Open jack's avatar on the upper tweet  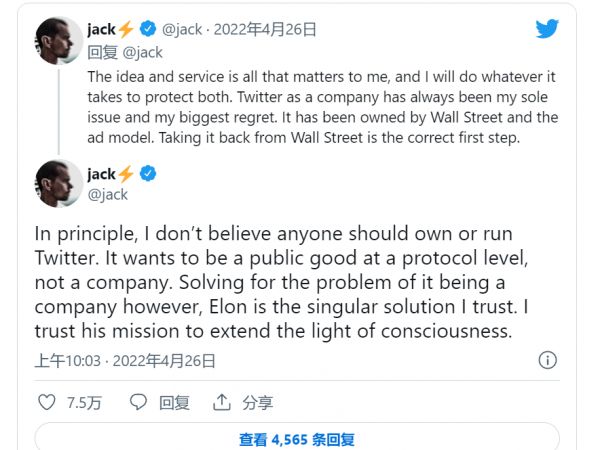point(55,42)
